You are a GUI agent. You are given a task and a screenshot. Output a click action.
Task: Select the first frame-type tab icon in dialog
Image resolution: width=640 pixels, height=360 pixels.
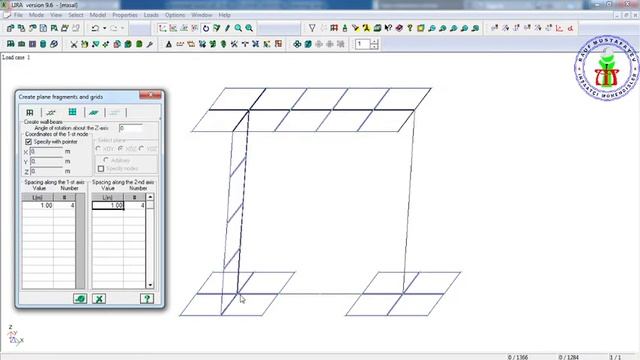click(x=30, y=112)
